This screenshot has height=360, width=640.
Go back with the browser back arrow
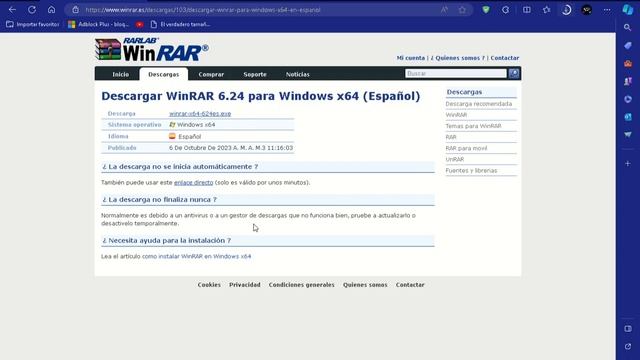[x=12, y=10]
